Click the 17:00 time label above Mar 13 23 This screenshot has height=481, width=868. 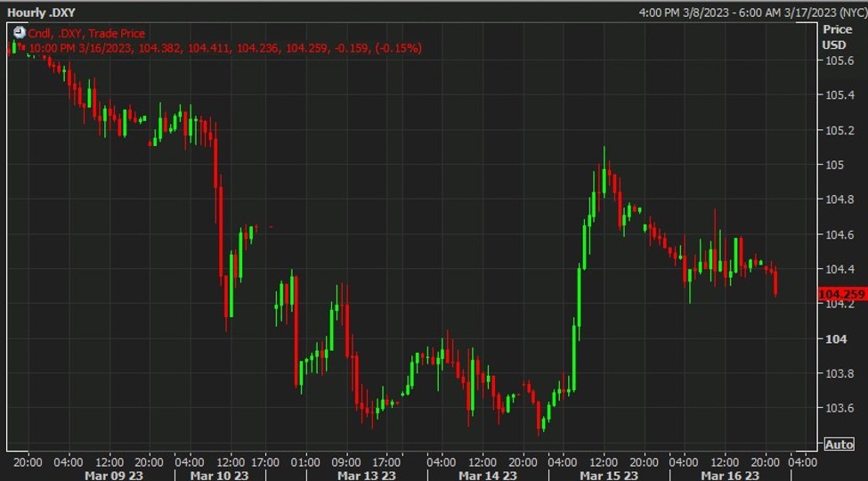(385, 461)
